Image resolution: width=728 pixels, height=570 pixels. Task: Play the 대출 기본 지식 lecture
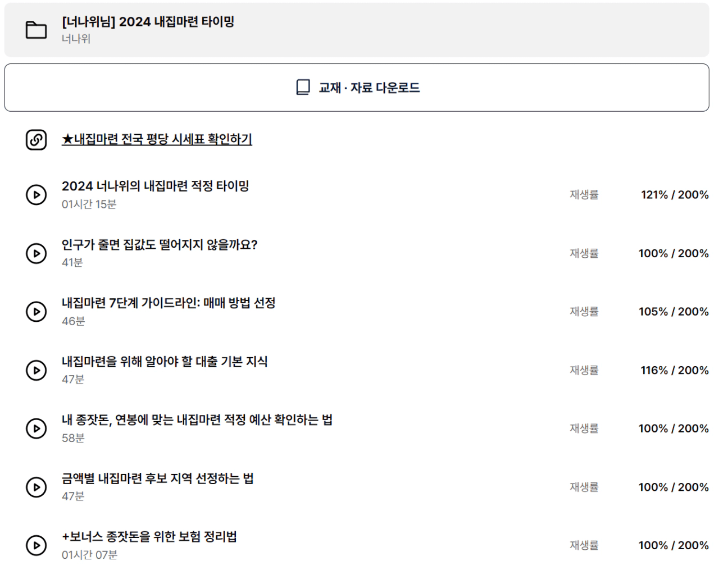click(x=37, y=370)
